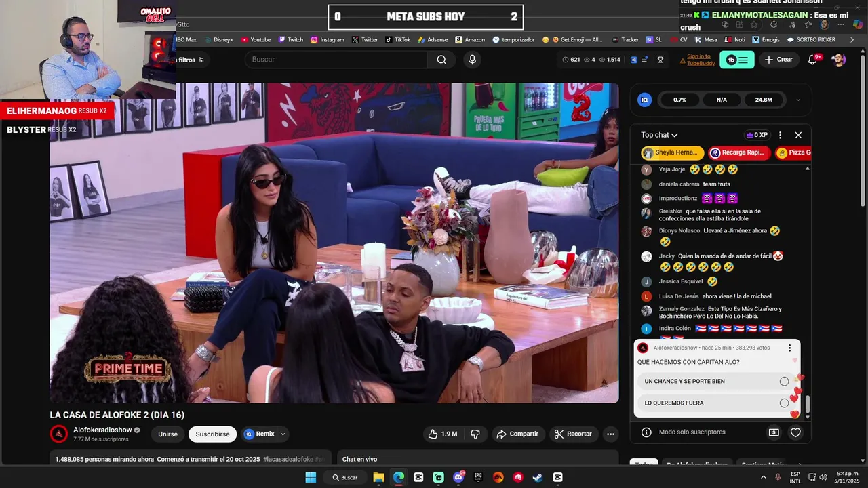Open Epic Games launcher from taskbar
The width and height of the screenshot is (868, 488).
click(478, 477)
